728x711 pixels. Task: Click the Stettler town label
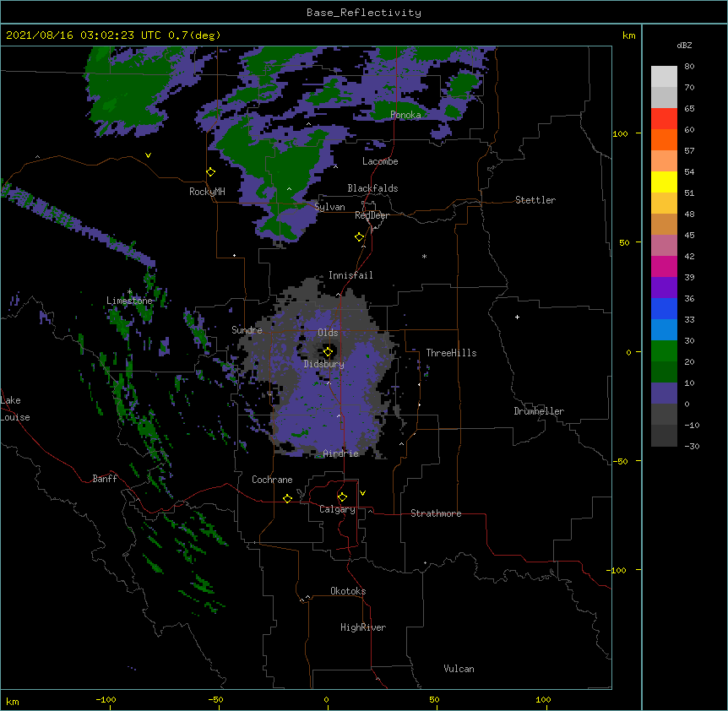click(535, 200)
